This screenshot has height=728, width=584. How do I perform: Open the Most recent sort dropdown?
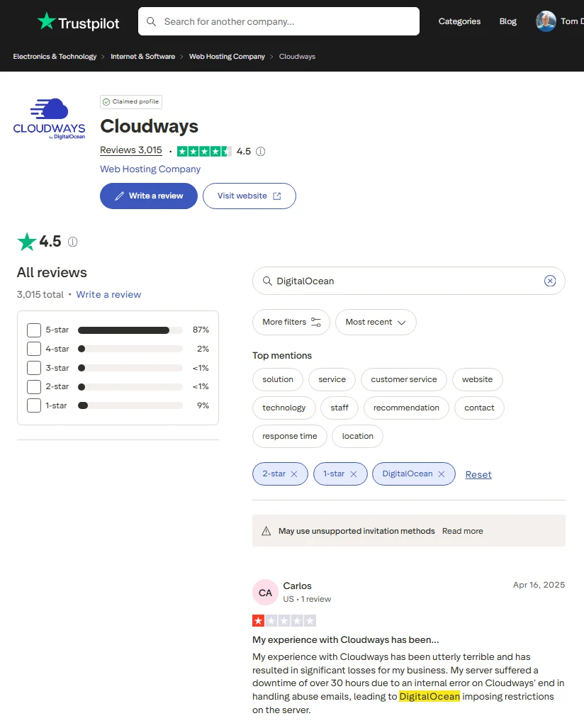pyautogui.click(x=376, y=322)
